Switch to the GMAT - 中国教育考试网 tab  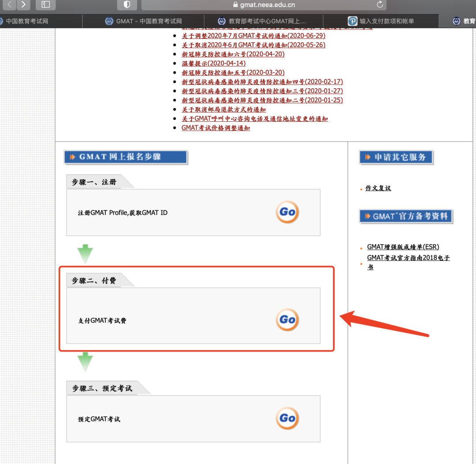tap(143, 21)
